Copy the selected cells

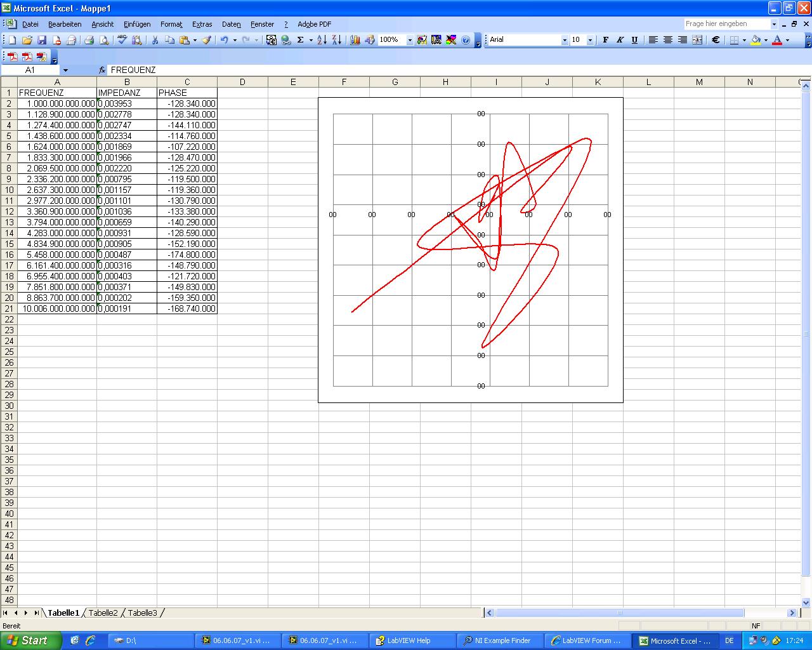pyautogui.click(x=169, y=40)
